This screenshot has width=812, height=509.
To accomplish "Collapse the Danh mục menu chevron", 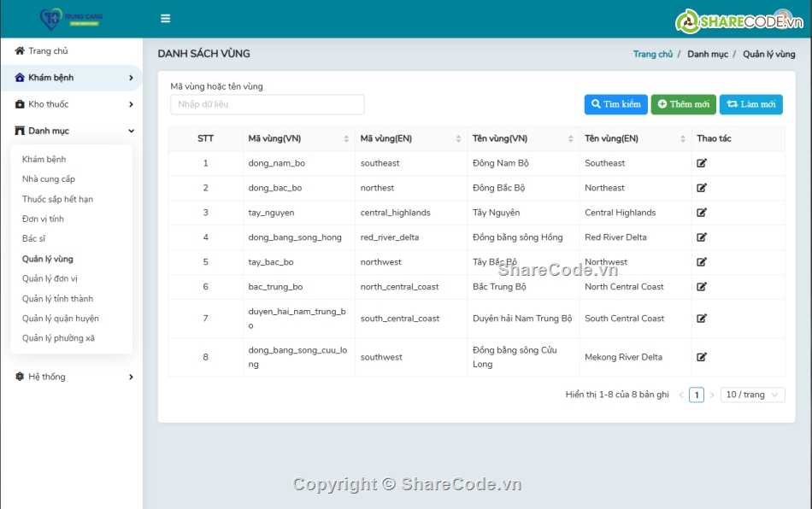I will click(131, 131).
